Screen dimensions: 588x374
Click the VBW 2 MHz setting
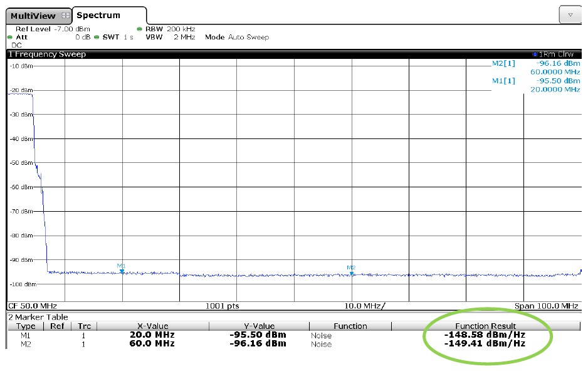[x=171, y=38]
